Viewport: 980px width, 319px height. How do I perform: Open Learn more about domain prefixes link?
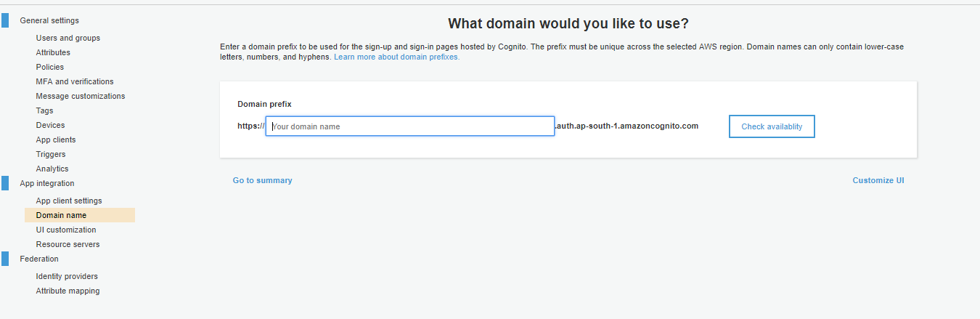point(396,57)
